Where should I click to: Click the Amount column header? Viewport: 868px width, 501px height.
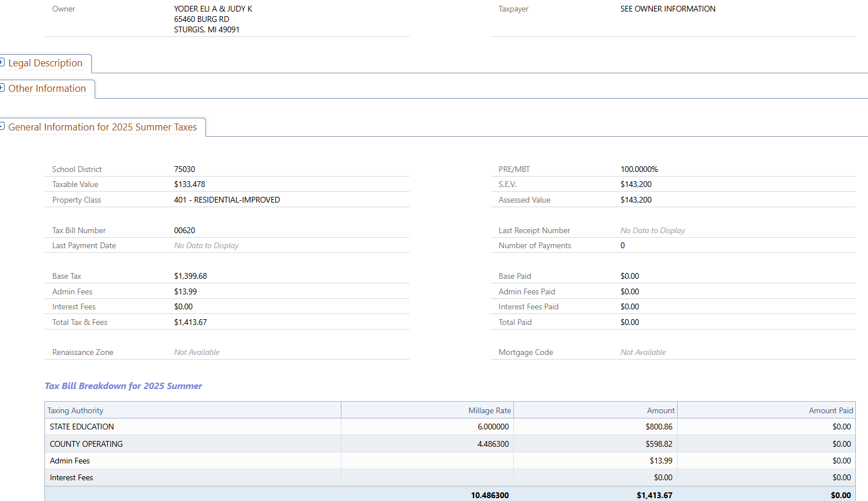[x=660, y=410]
